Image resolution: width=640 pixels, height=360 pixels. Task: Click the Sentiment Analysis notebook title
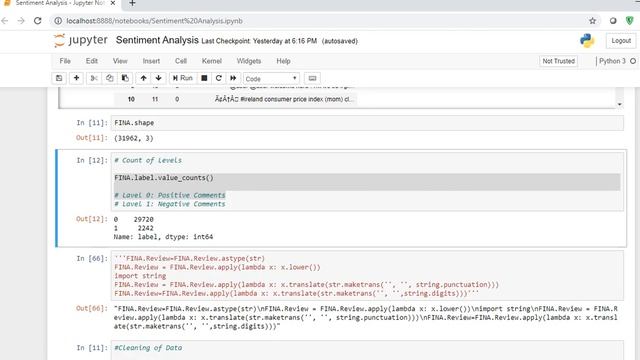pyautogui.click(x=157, y=40)
